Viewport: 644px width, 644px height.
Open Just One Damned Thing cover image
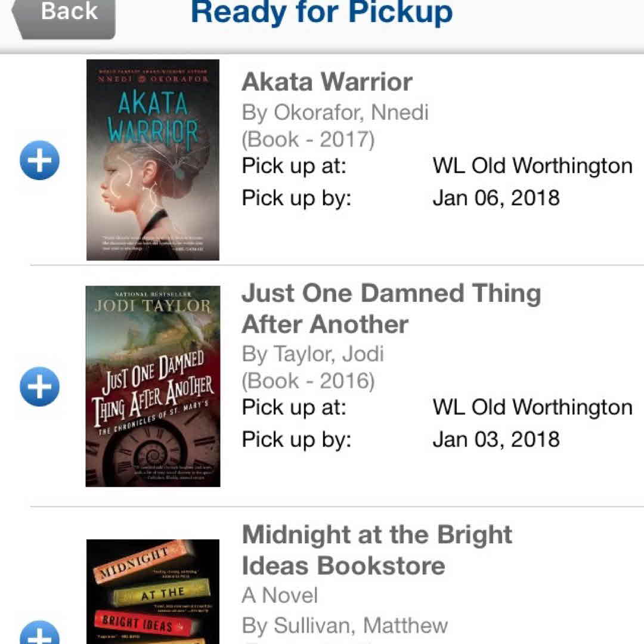(x=153, y=386)
